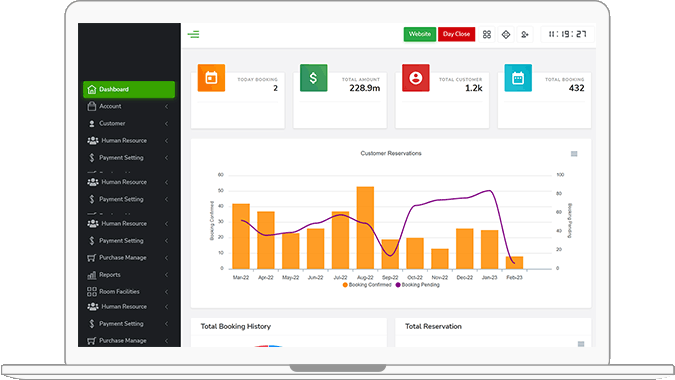Open the Account menu item
675x380 pixels.
pos(129,106)
